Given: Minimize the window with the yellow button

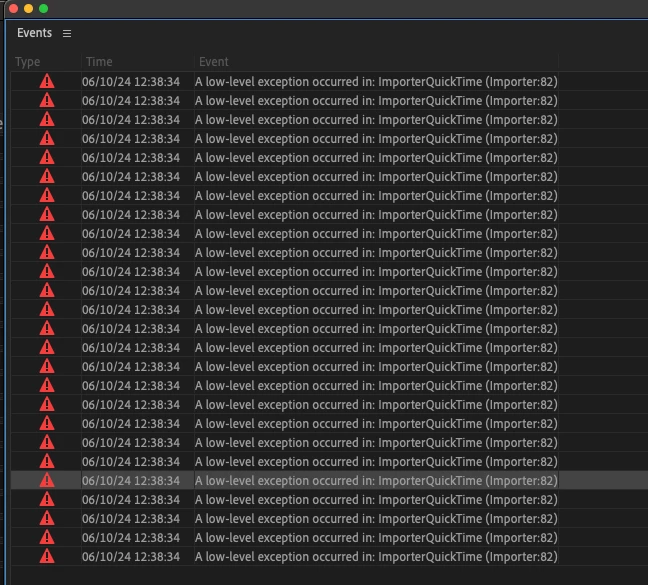Looking at the screenshot, I should coord(28,9).
